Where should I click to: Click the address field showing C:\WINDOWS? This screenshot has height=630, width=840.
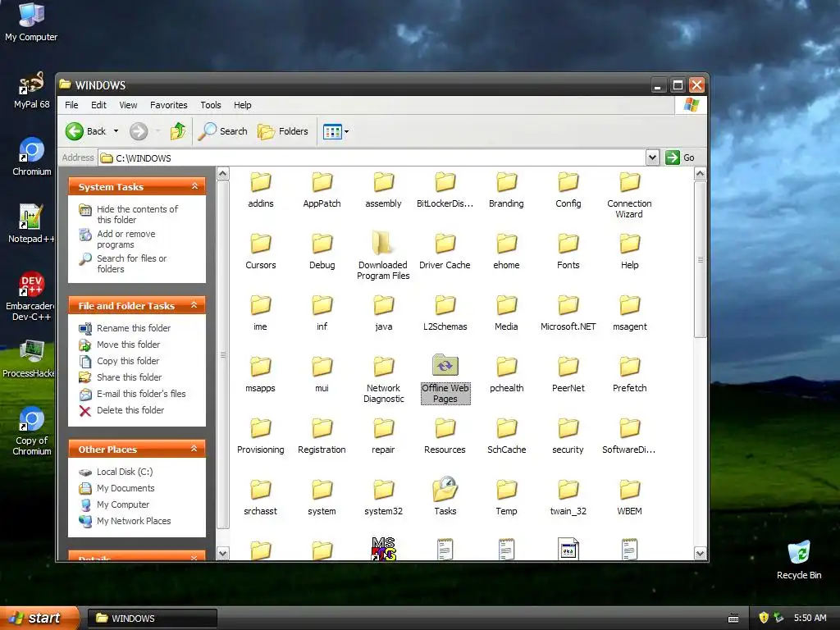coord(373,158)
